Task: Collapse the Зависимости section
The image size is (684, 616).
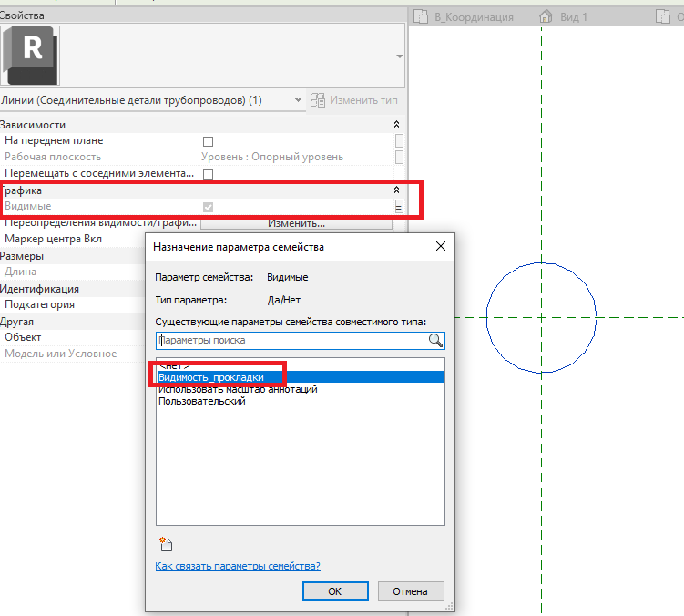Action: point(396,125)
